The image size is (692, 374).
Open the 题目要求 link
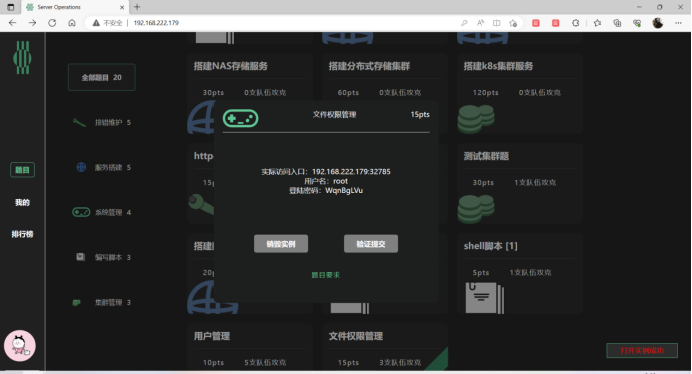coord(326,275)
